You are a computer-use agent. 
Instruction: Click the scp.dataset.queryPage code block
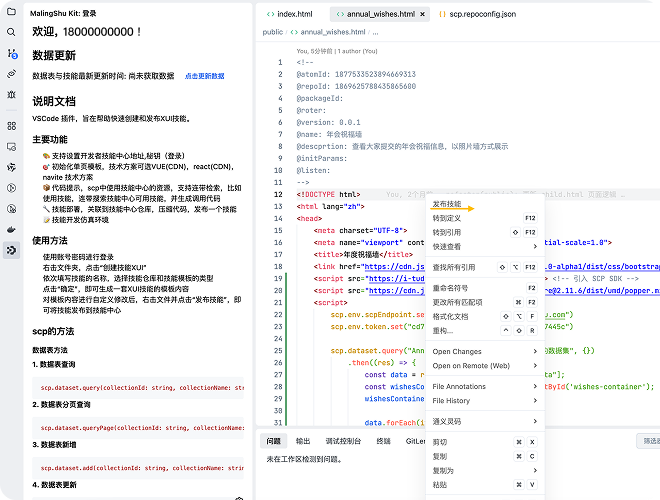click(x=138, y=428)
